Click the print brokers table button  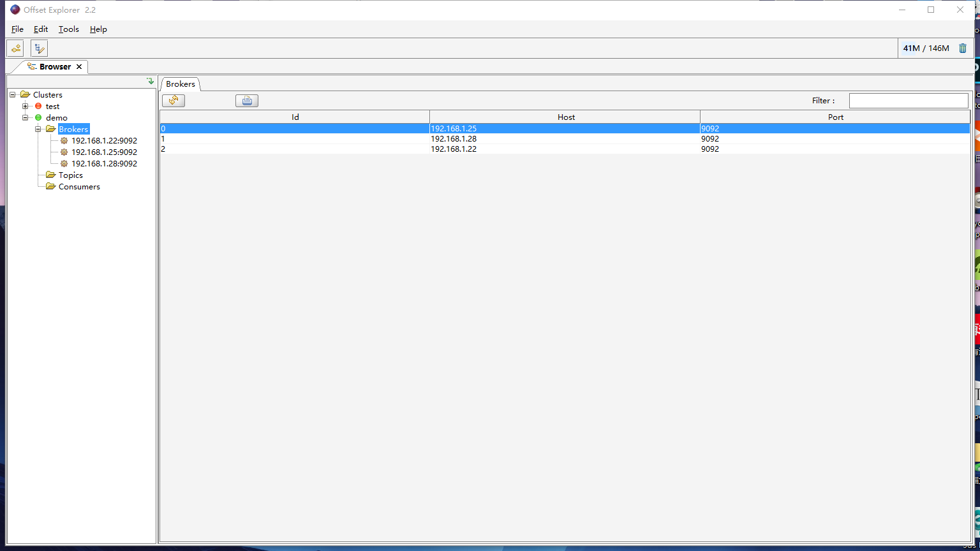click(247, 101)
